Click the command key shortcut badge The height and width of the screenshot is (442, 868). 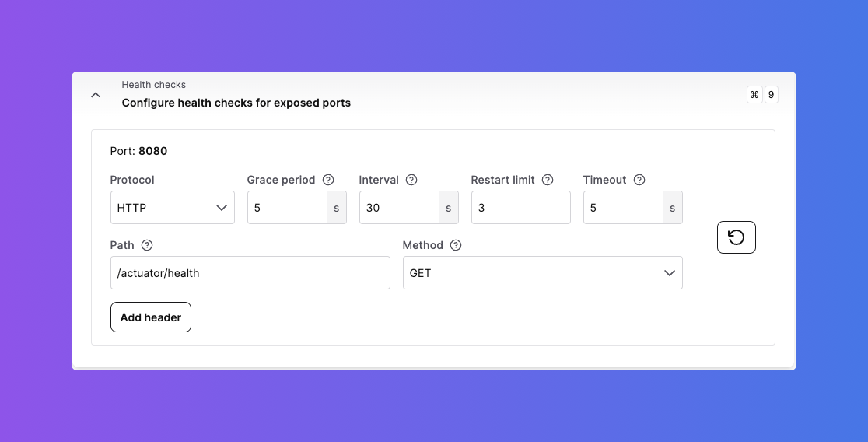pos(754,95)
